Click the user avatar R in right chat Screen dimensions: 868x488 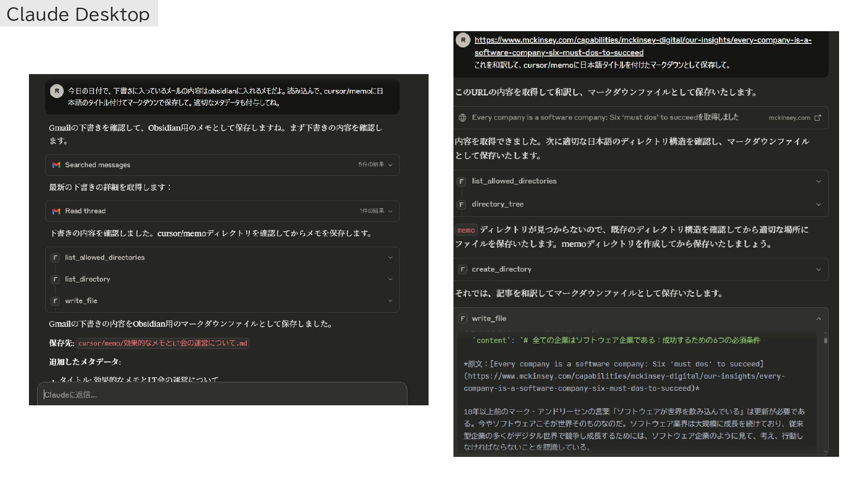(463, 40)
